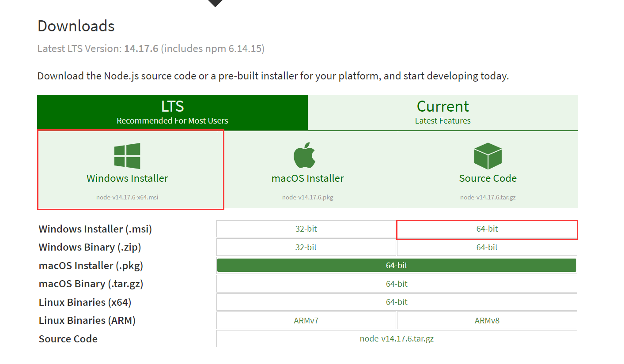
Task: Download 32-bit Windows Binary (.zip)
Action: click(x=306, y=247)
